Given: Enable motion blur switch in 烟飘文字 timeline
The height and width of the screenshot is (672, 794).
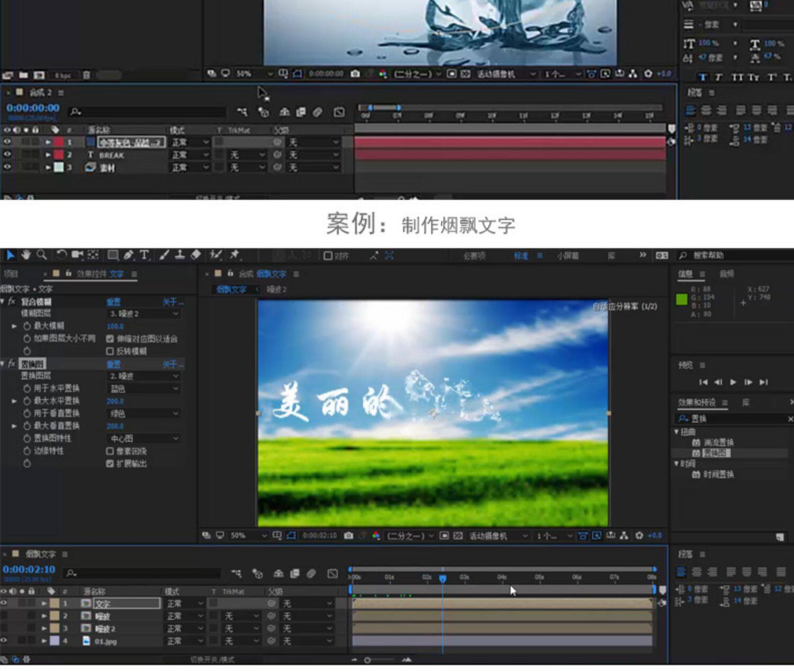Looking at the screenshot, I should [311, 574].
